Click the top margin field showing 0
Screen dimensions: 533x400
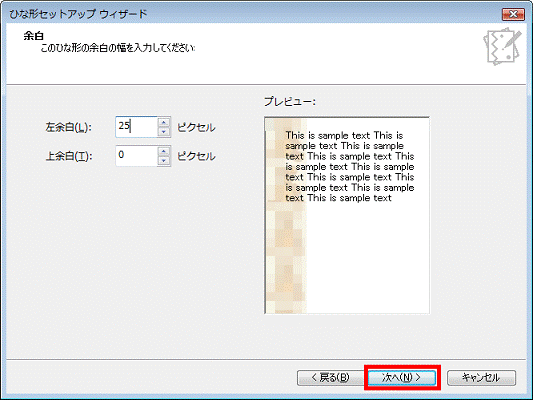[x=136, y=156]
